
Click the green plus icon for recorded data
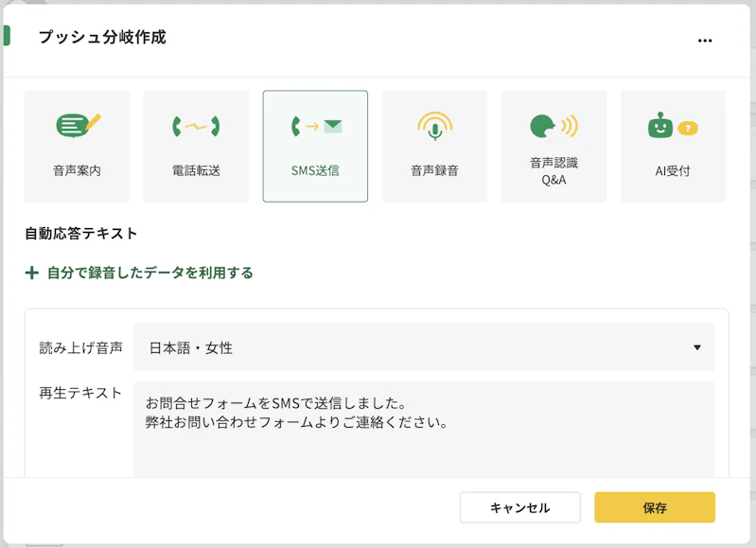pos(32,273)
